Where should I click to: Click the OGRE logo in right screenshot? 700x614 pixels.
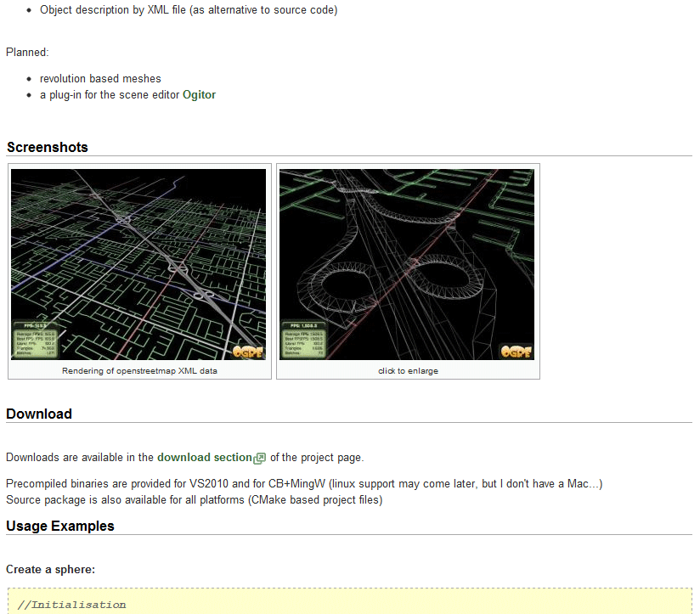tap(516, 352)
